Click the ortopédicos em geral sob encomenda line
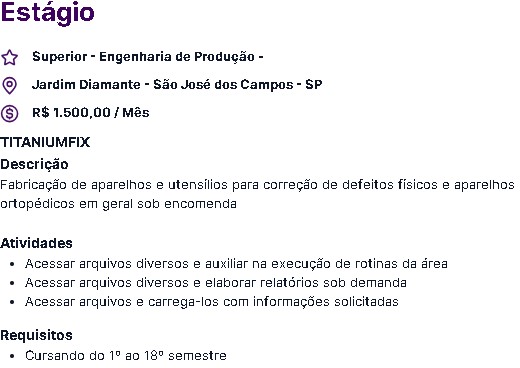 coord(118,204)
